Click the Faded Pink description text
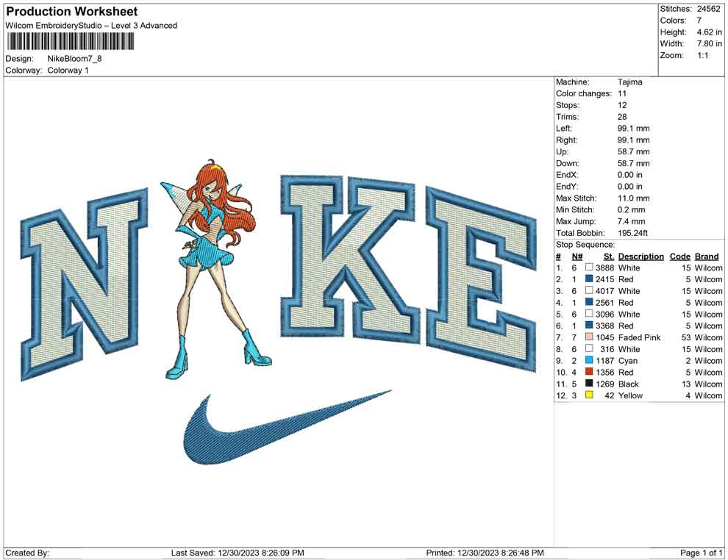This screenshot has width=728, height=560. tap(639, 337)
